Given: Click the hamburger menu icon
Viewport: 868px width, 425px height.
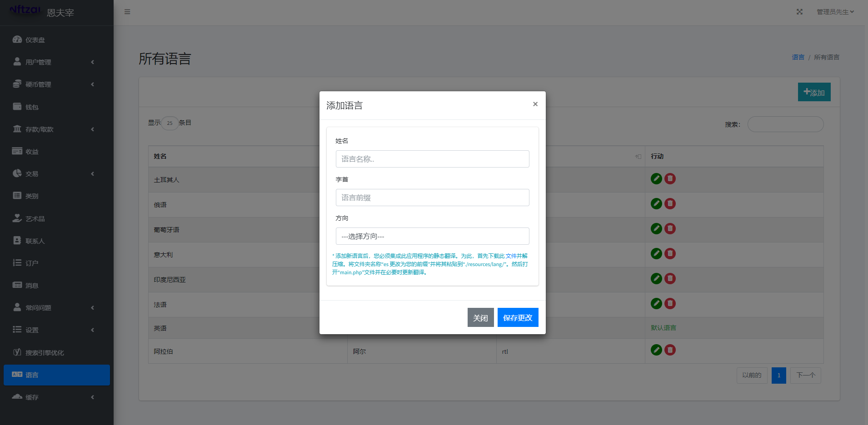Looking at the screenshot, I should pyautogui.click(x=127, y=12).
